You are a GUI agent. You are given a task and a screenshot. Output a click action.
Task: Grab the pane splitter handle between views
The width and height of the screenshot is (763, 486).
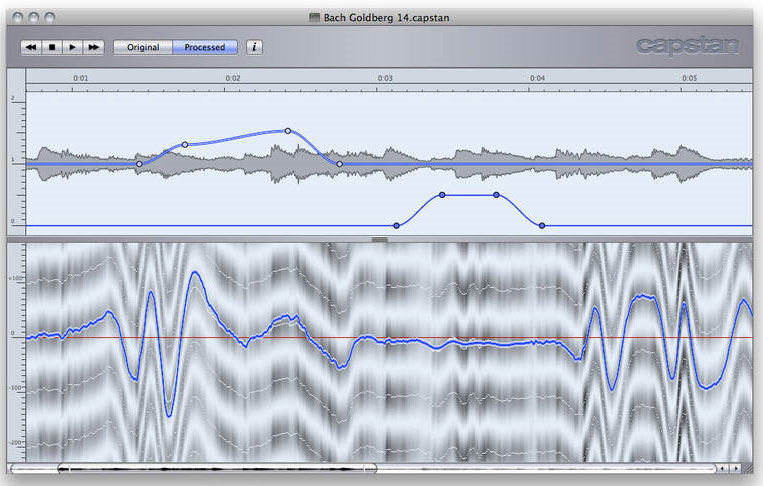tap(380, 239)
